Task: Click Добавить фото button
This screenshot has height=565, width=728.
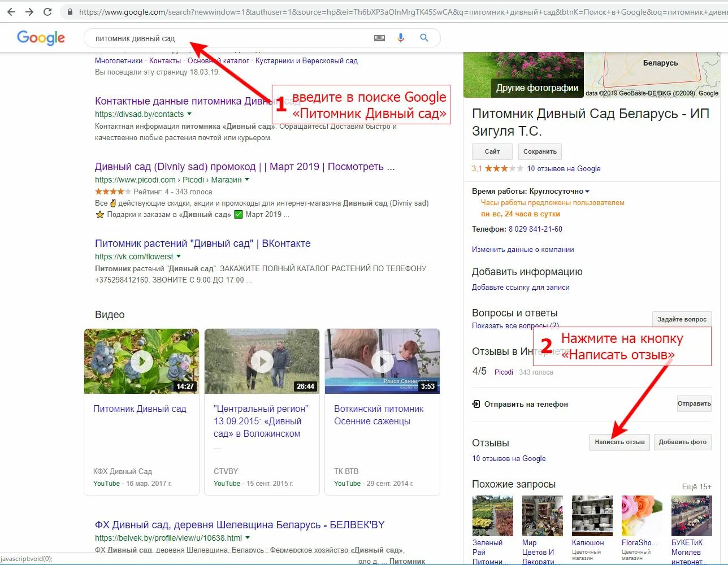Action: click(682, 442)
